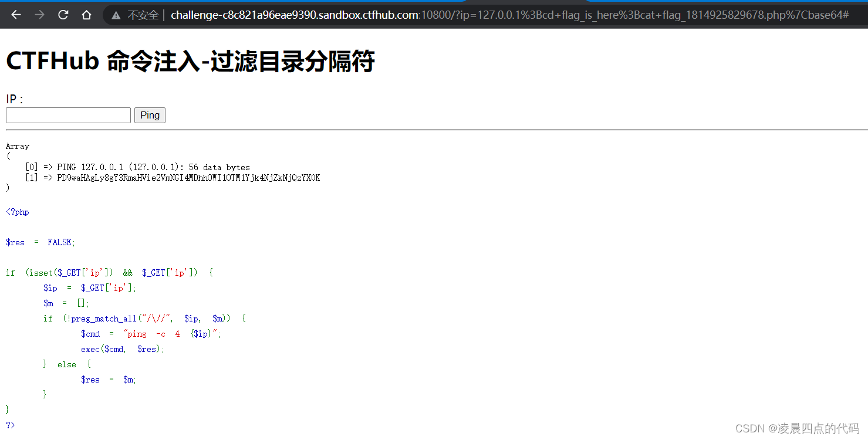Click the else branch line
The width and height of the screenshot is (868, 440).
point(67,364)
